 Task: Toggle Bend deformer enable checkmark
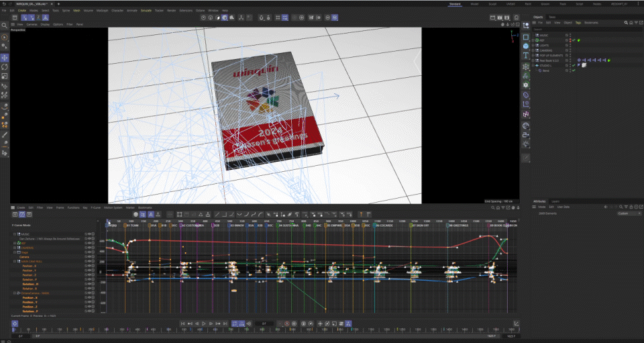574,70
